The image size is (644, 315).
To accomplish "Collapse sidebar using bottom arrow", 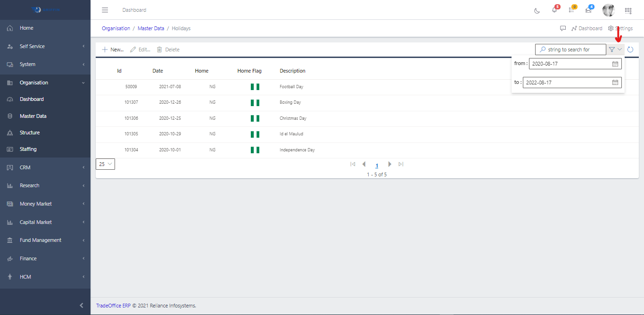I will 82,306.
